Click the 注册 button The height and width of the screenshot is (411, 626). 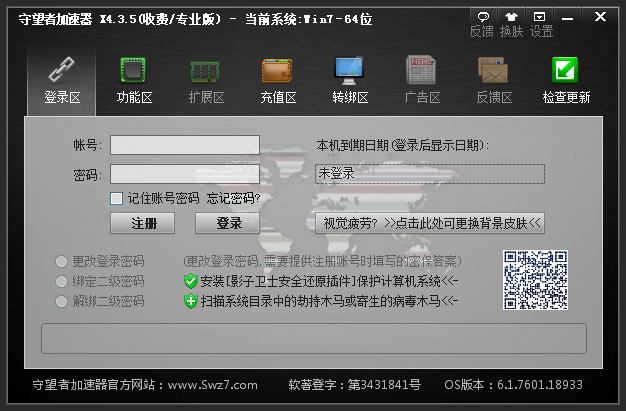pyautogui.click(x=143, y=223)
